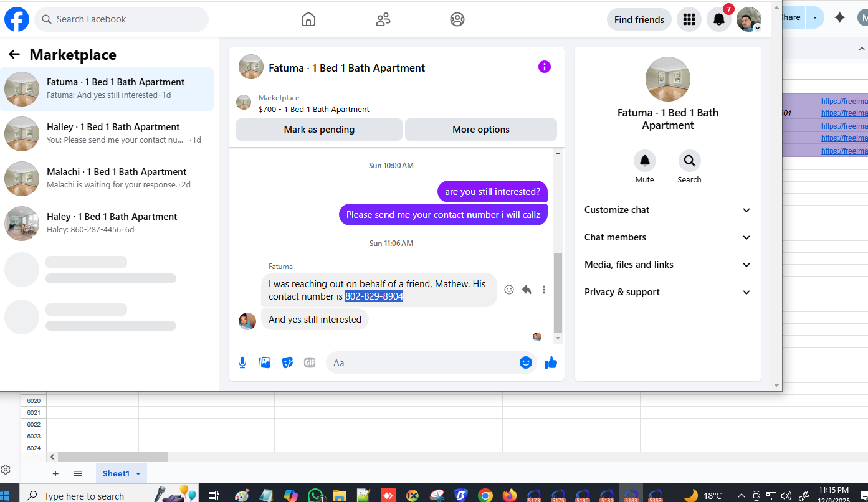Open the Gemini sparkle icon in Sheets

[x=840, y=17]
